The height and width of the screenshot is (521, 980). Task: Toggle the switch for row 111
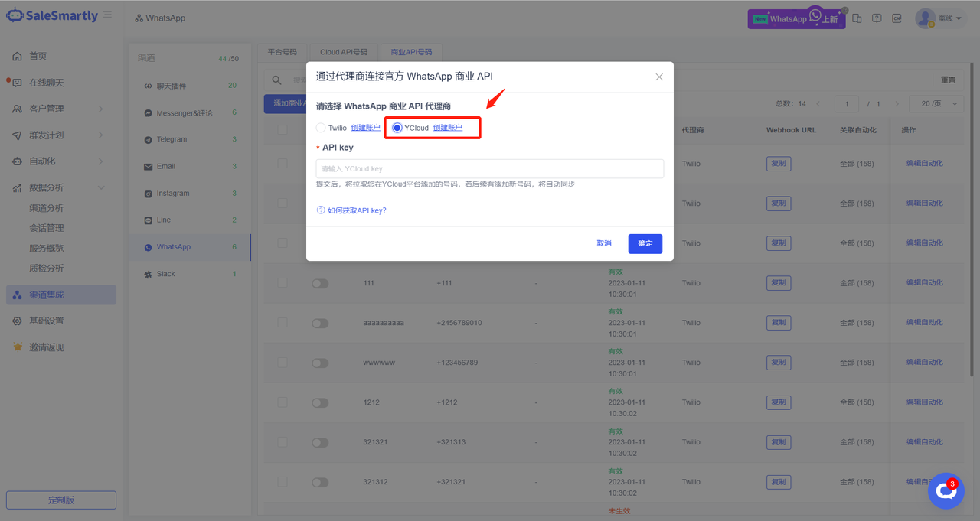[x=320, y=283]
